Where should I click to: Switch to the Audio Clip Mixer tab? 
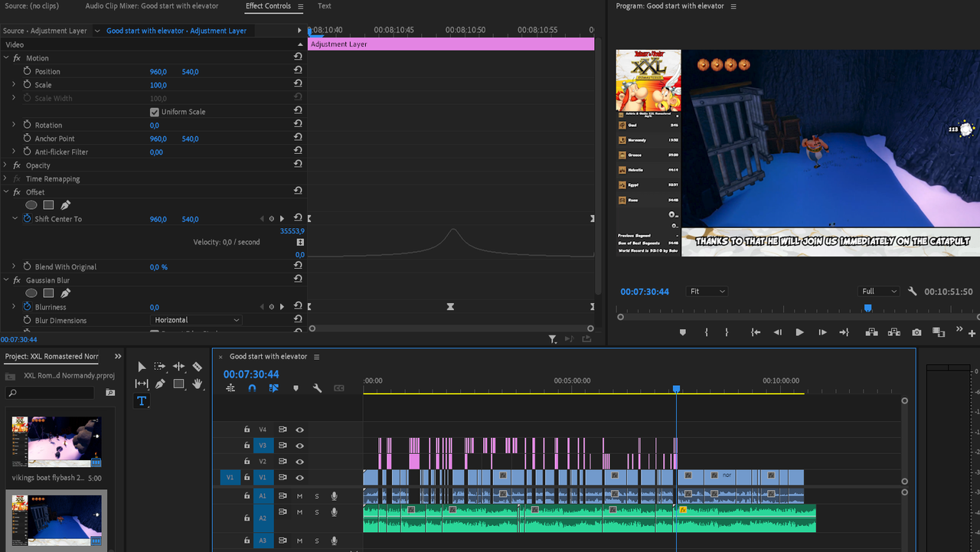(152, 6)
